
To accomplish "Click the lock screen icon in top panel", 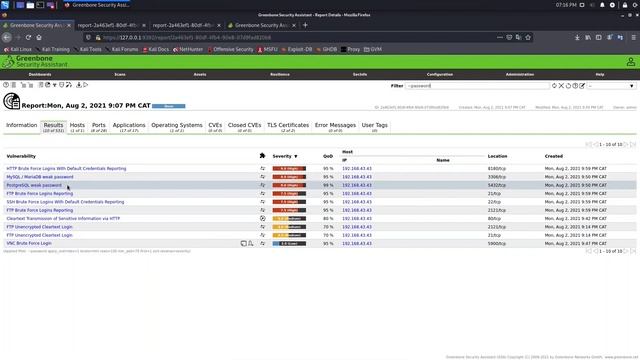I will (x=624, y=5).
